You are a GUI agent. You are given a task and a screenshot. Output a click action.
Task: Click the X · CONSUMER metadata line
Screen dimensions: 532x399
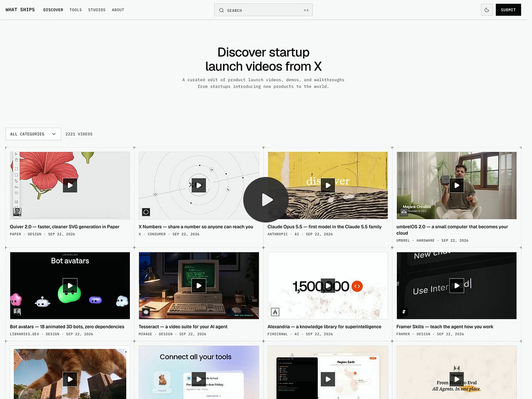point(169,234)
